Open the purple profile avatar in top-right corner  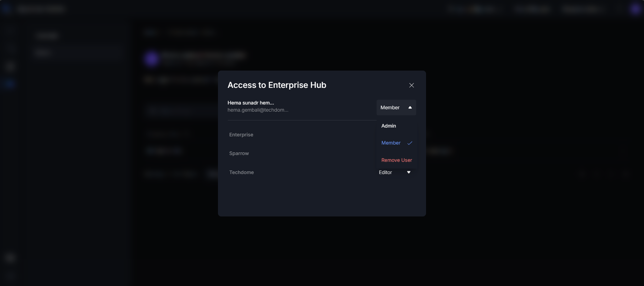point(636,9)
